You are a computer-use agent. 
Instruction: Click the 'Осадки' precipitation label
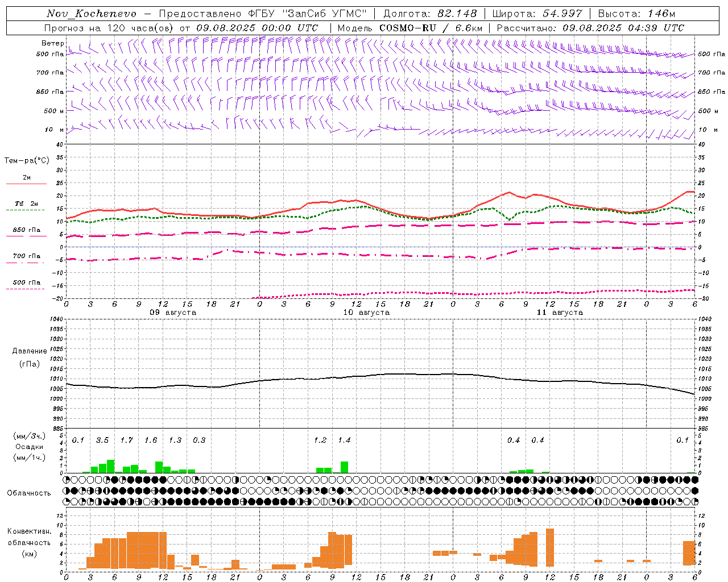pos(30,447)
